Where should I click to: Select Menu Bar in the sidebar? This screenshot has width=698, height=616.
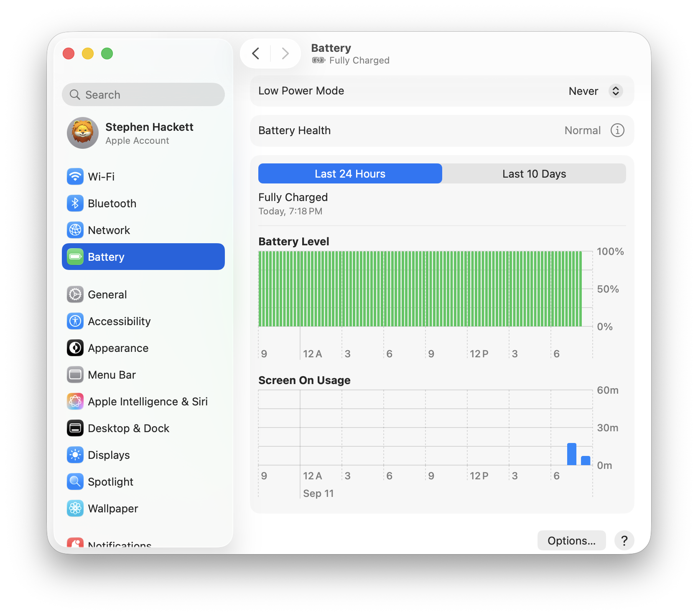[x=143, y=374]
